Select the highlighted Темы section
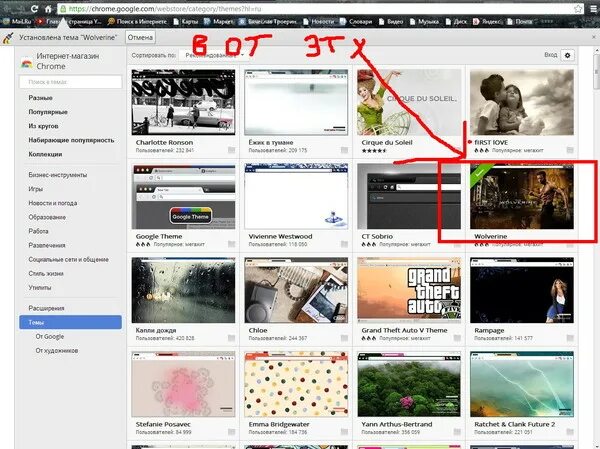The height and width of the screenshot is (449, 600). pos(70,322)
